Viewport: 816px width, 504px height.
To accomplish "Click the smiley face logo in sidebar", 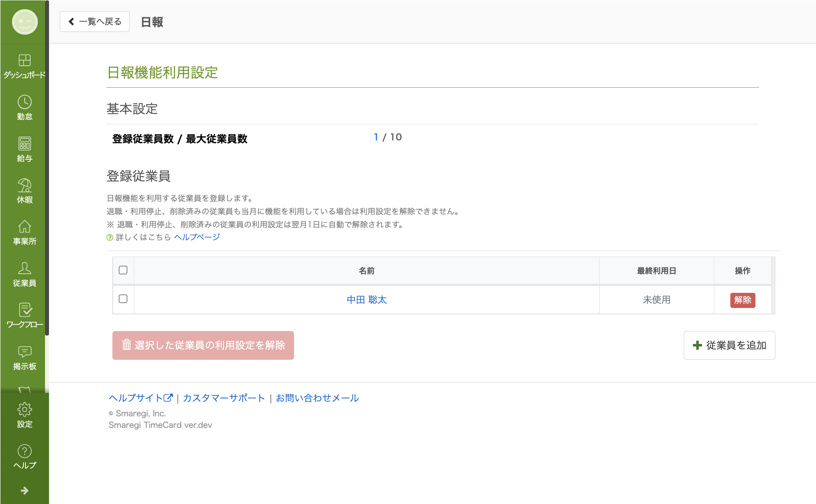I will pos(25,22).
